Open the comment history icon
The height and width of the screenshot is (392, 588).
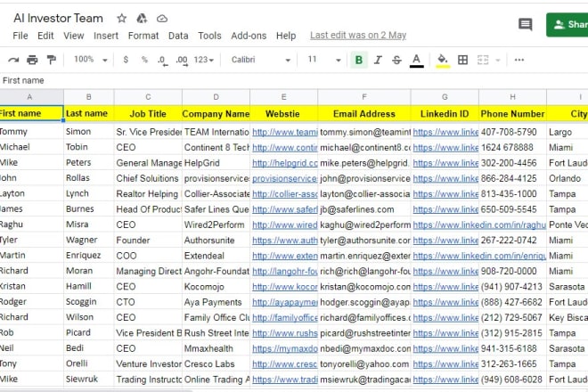(525, 24)
